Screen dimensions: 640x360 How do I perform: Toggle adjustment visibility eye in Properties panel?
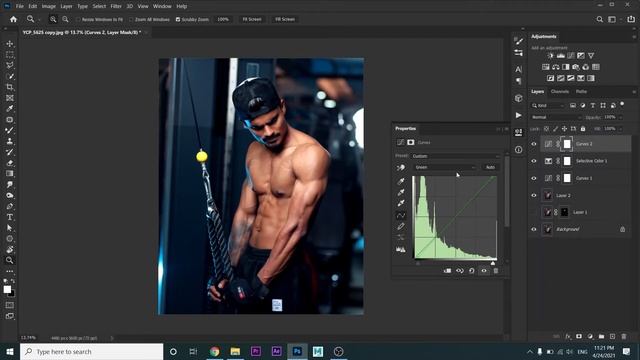point(484,271)
